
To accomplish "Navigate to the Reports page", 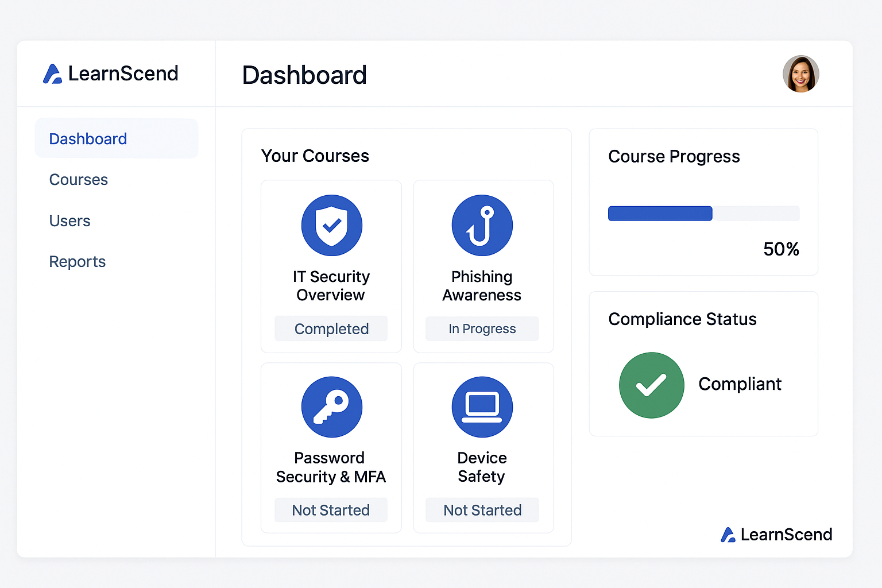I will tap(78, 262).
